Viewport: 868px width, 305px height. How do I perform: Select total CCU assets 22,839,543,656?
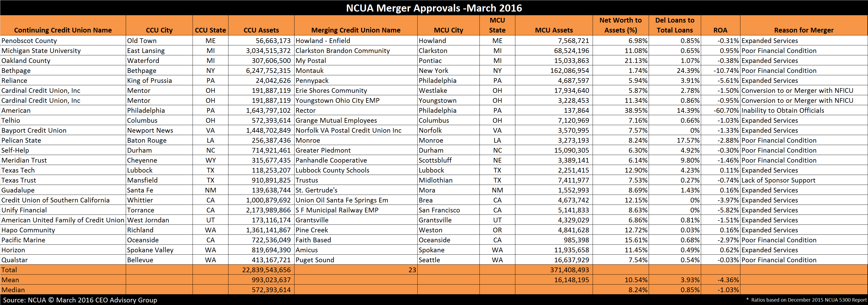click(x=261, y=270)
